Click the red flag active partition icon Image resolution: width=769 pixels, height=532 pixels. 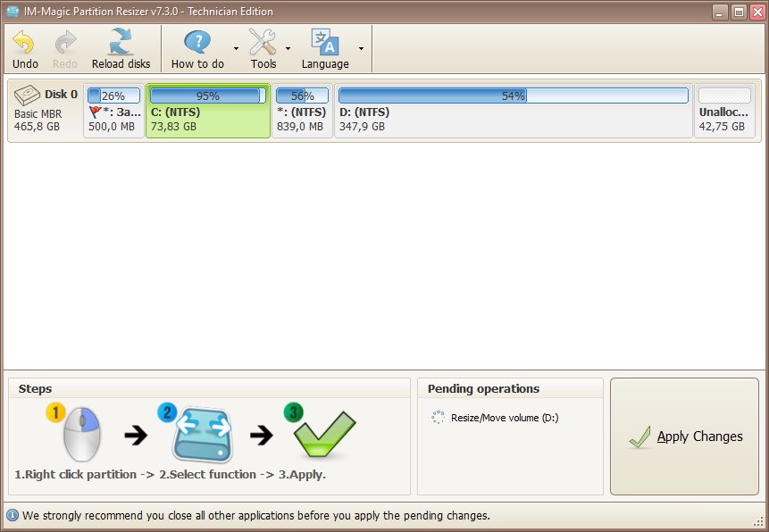click(96, 112)
